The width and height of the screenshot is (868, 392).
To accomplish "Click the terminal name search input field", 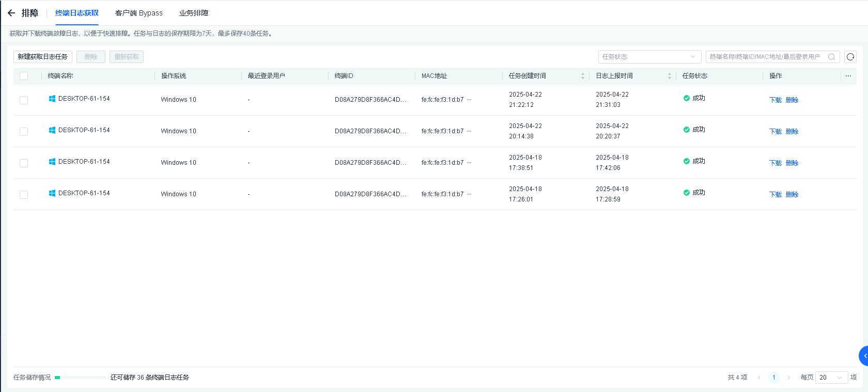I will tap(765, 57).
